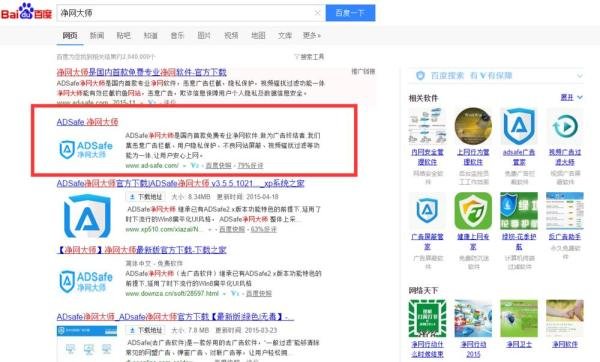Open 百度快照 for the xp510.com result

pos(232,229)
